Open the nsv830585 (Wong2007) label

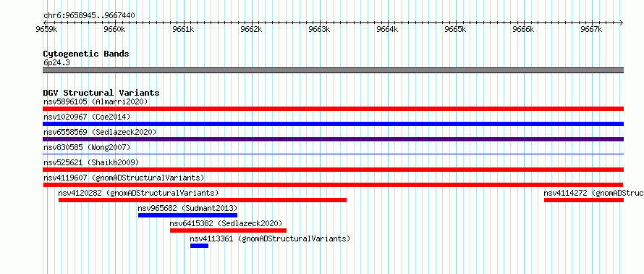(x=87, y=147)
